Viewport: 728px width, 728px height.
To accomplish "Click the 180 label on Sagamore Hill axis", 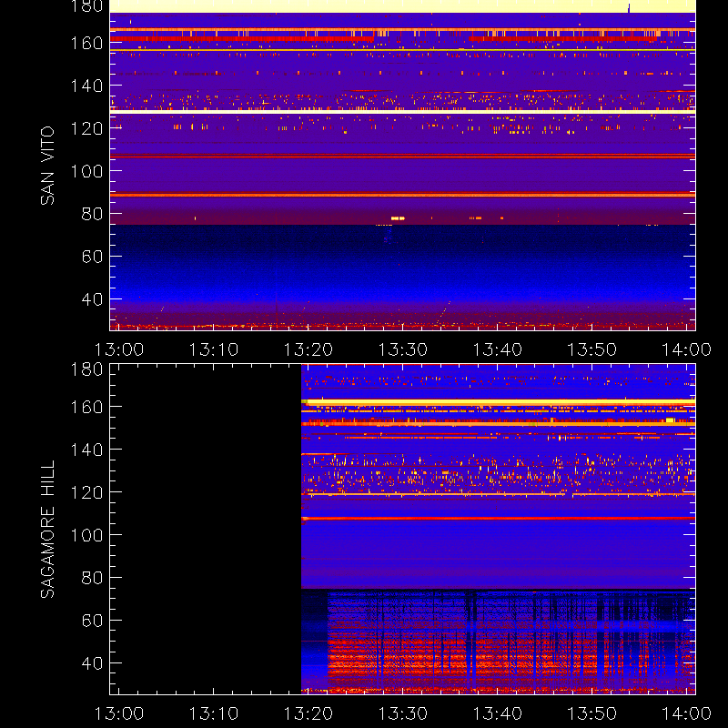I will pyautogui.click(x=86, y=369).
